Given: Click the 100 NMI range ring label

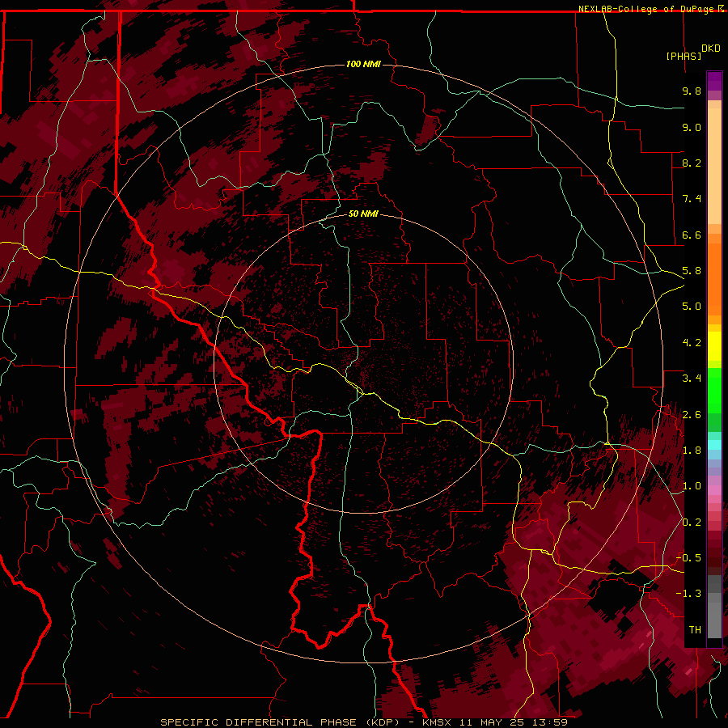Looking at the screenshot, I should click(x=363, y=64).
